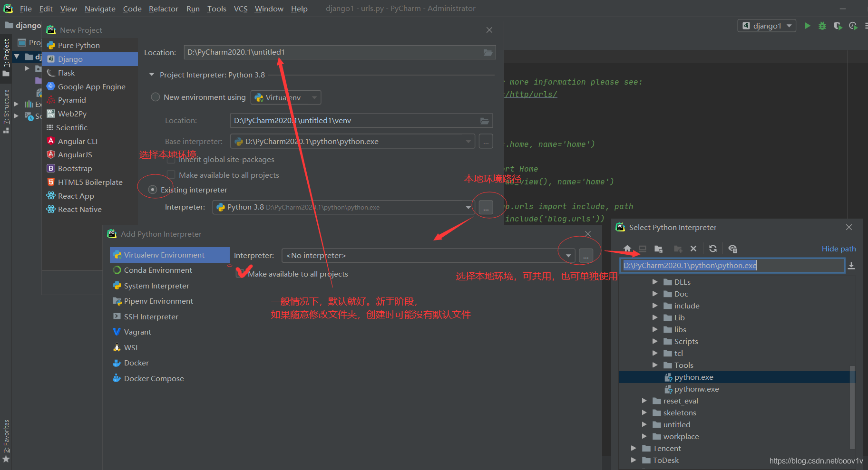Screen dimensions: 868x470
Task: Run django1 with coverage
Action: tap(838, 26)
